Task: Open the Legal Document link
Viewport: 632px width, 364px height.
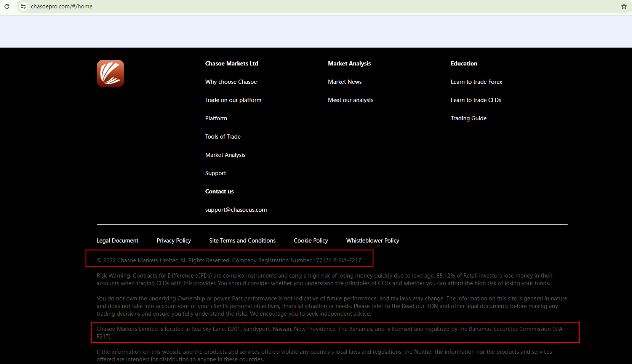Action: 117,241
